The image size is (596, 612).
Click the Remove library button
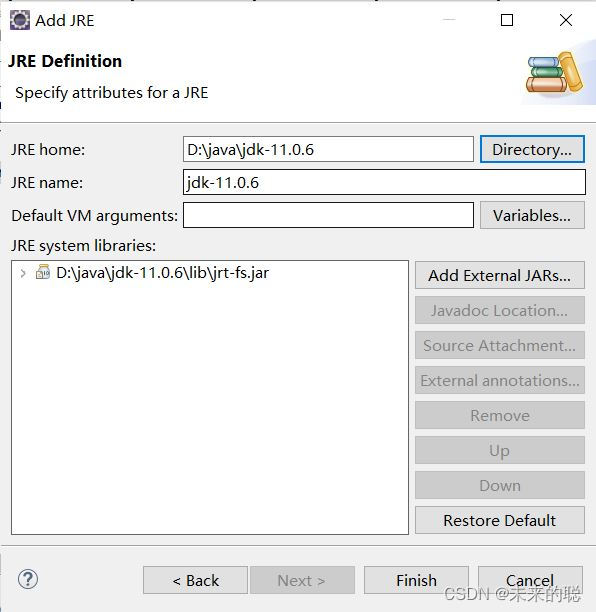click(x=500, y=415)
